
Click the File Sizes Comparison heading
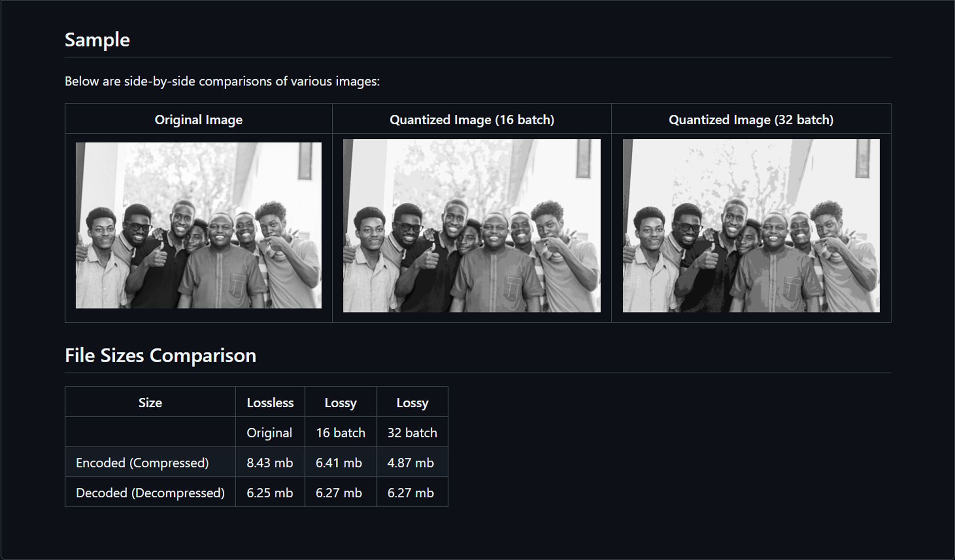(x=160, y=356)
